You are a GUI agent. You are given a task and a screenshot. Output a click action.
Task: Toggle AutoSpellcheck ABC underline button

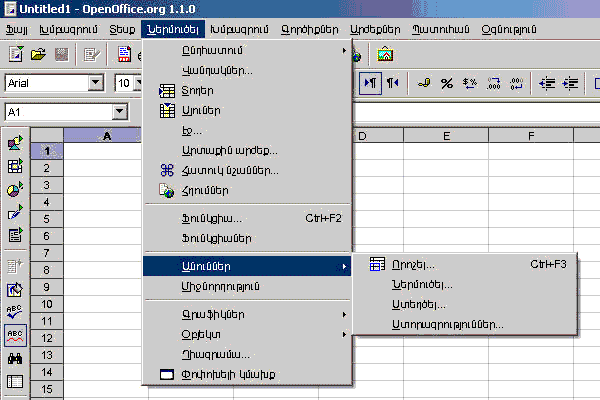pos(15,335)
